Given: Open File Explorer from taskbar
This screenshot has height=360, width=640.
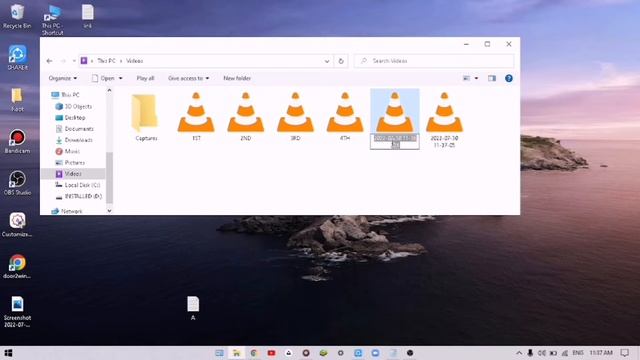Looking at the screenshot, I should coord(236,353).
